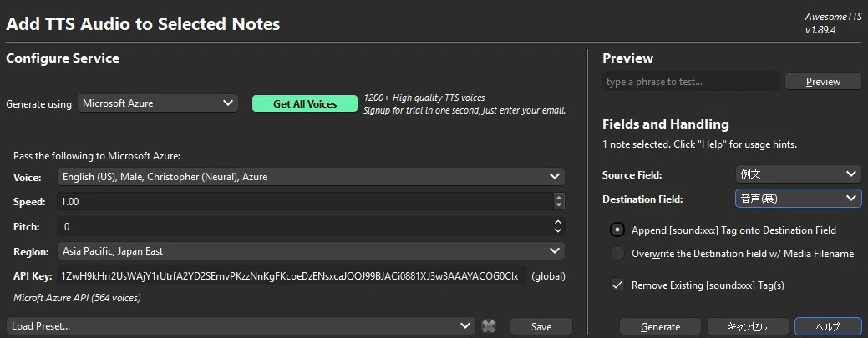Decrease Pitch with the down stepper arrow

(559, 230)
